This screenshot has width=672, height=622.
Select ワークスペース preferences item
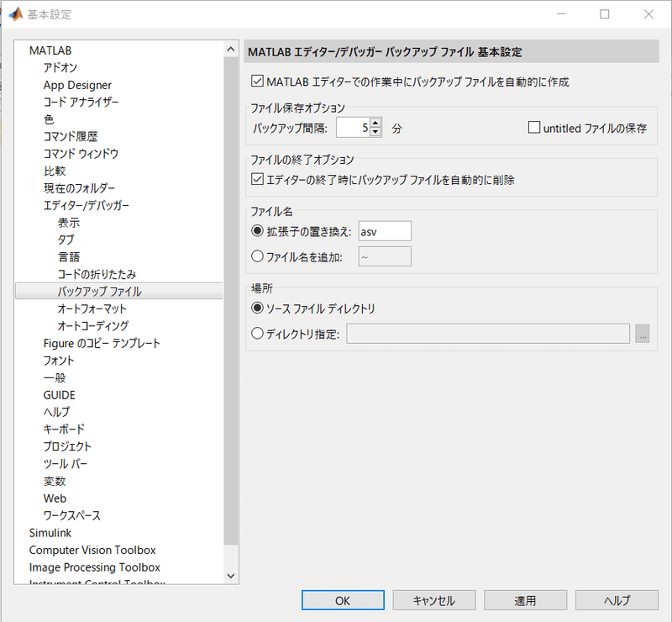[x=71, y=515]
